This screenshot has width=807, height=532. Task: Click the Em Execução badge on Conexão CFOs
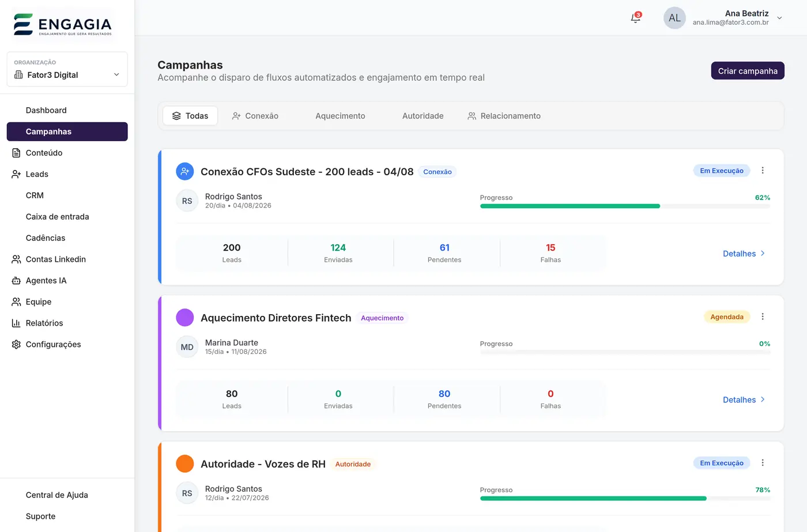pyautogui.click(x=722, y=171)
